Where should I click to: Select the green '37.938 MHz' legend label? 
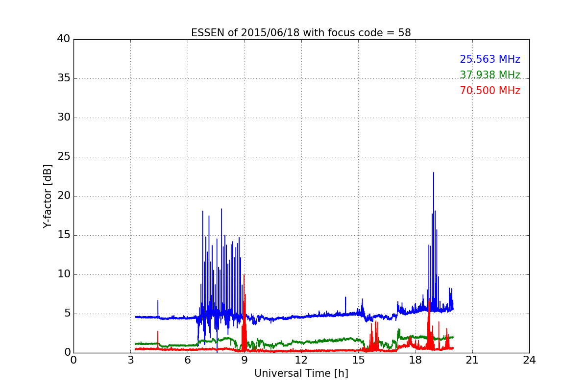coord(490,75)
